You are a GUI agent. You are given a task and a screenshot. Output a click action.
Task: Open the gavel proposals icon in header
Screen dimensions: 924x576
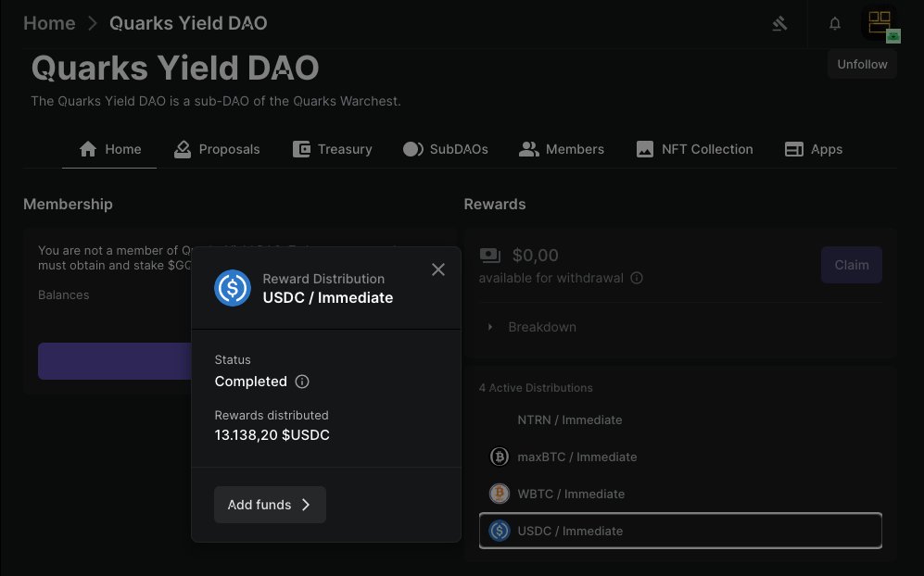779,23
